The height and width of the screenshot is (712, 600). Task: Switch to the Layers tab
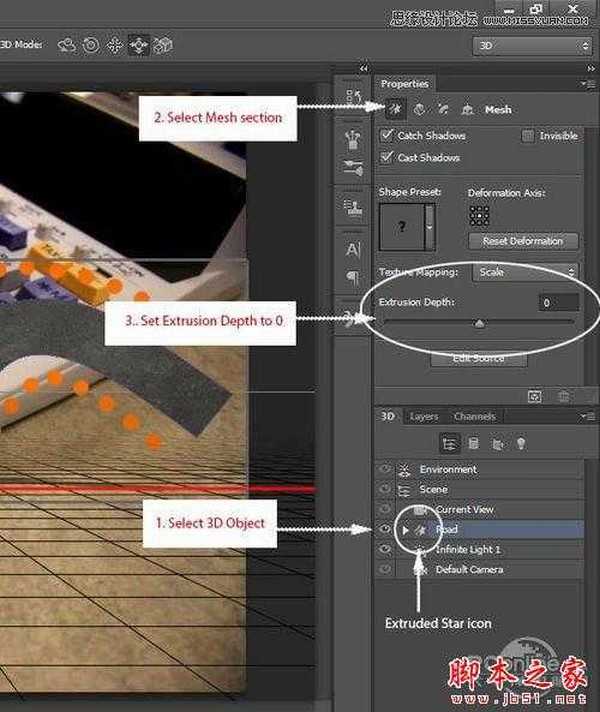[424, 416]
